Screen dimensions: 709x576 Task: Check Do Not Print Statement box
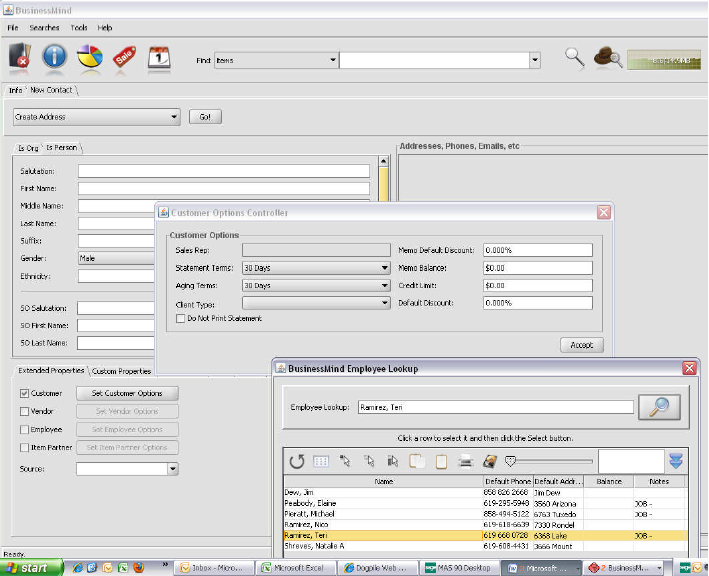pyautogui.click(x=180, y=319)
